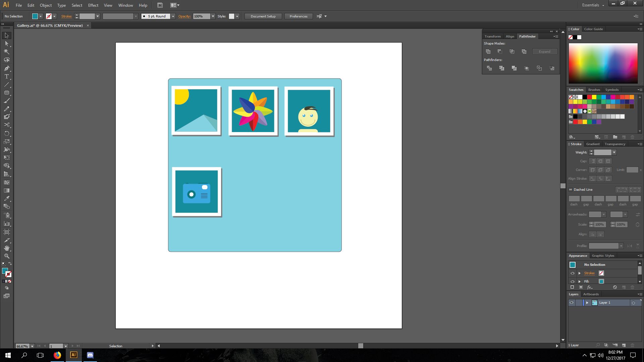
Task: Select the Scissors tool
Action: pyautogui.click(x=6, y=125)
